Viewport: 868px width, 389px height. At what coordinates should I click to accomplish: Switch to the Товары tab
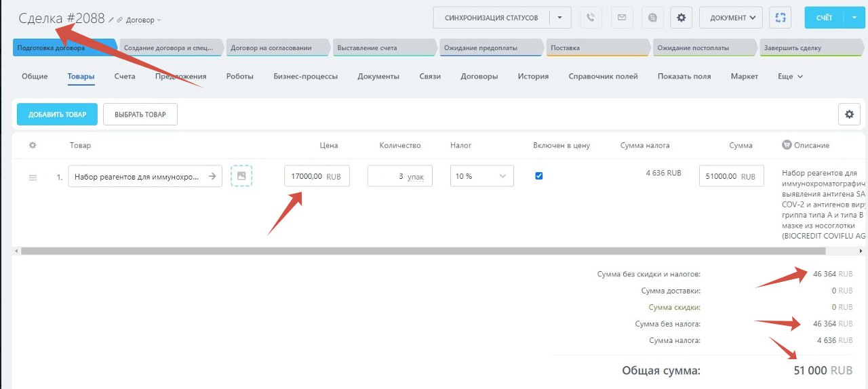[x=81, y=76]
